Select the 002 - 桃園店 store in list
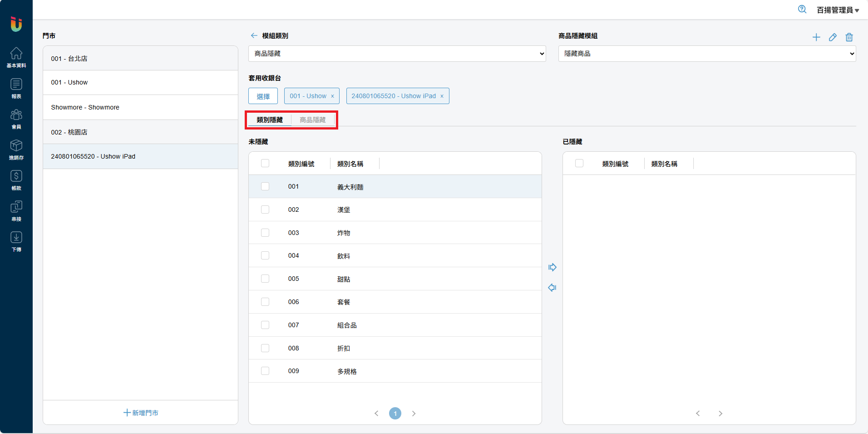Image resolution: width=868 pixels, height=434 pixels. [x=140, y=132]
